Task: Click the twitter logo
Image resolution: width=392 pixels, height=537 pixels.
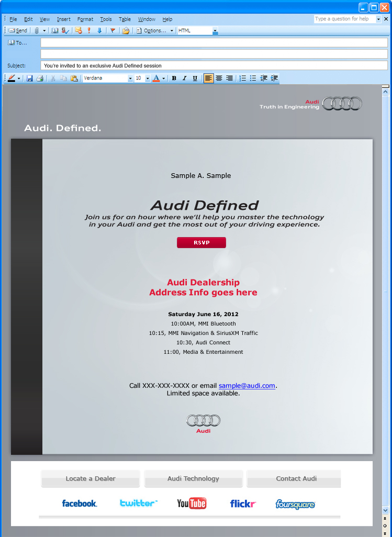Action: [138, 503]
